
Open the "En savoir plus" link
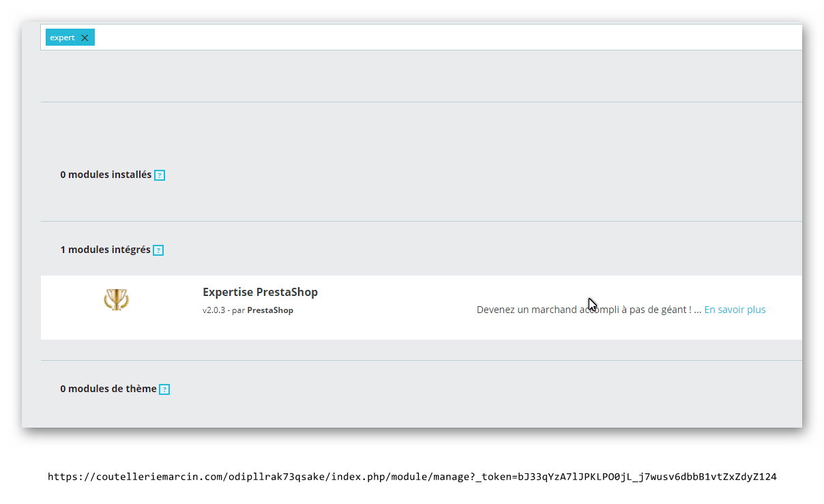click(735, 310)
